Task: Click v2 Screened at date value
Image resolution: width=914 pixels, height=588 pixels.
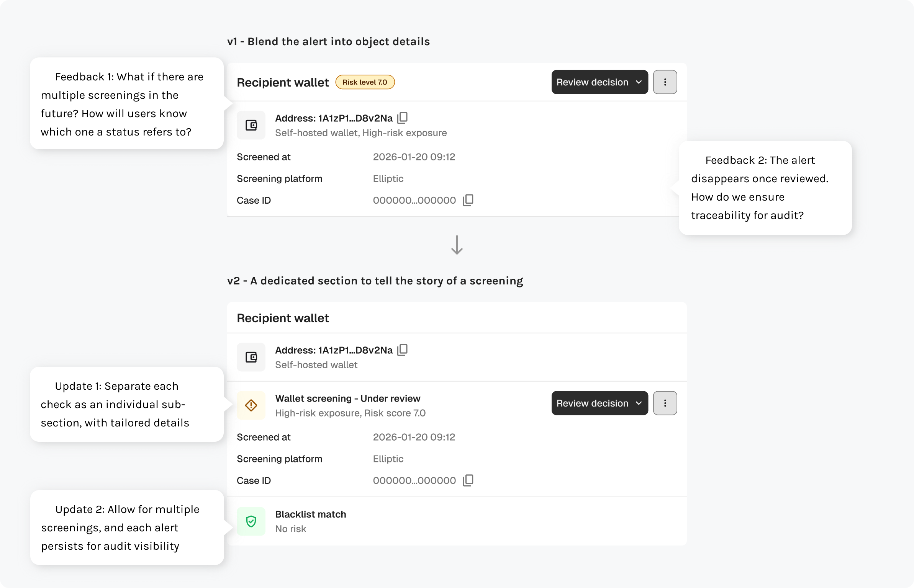Action: [x=414, y=437]
